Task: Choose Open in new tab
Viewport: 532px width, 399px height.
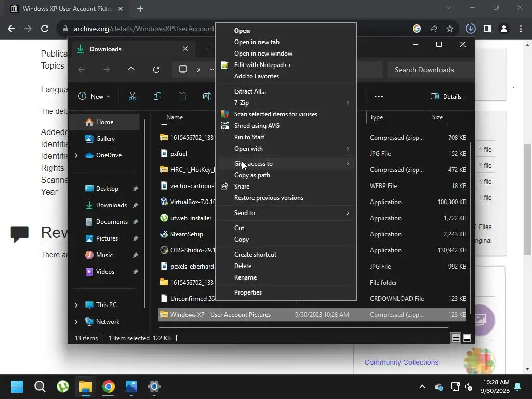Action: tap(286, 42)
